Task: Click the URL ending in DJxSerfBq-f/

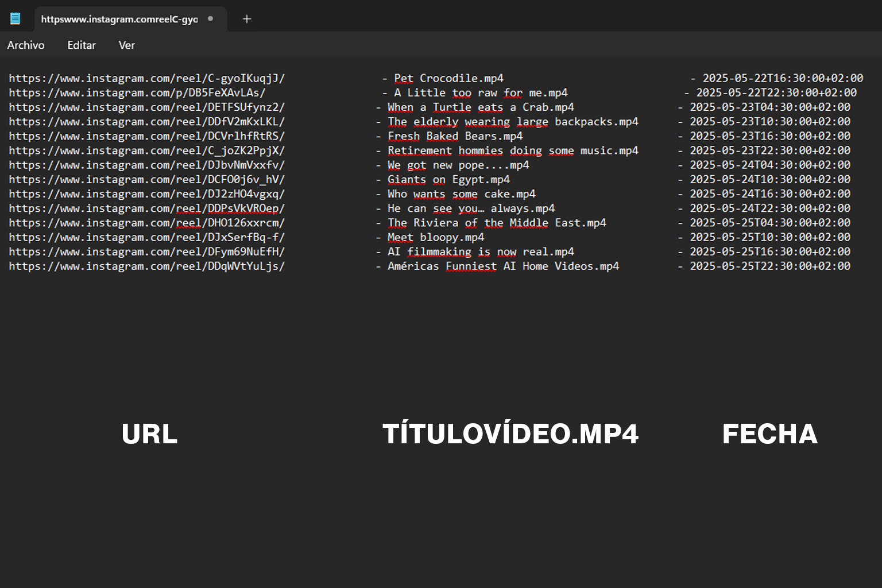Action: pos(147,237)
